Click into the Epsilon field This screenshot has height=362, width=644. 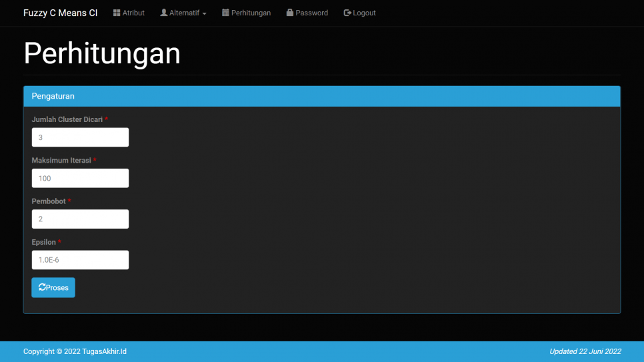(80, 260)
